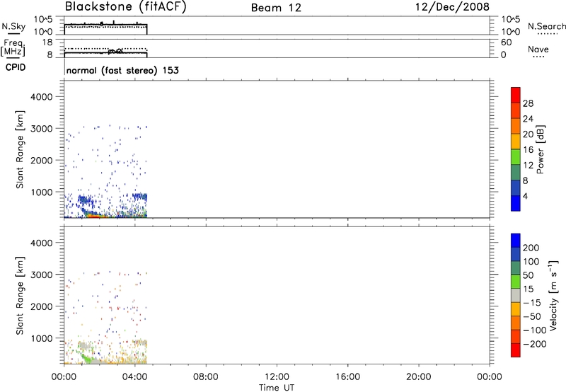
Task: Click the blue 200 m/s velocity swatch
Action: tap(516, 241)
